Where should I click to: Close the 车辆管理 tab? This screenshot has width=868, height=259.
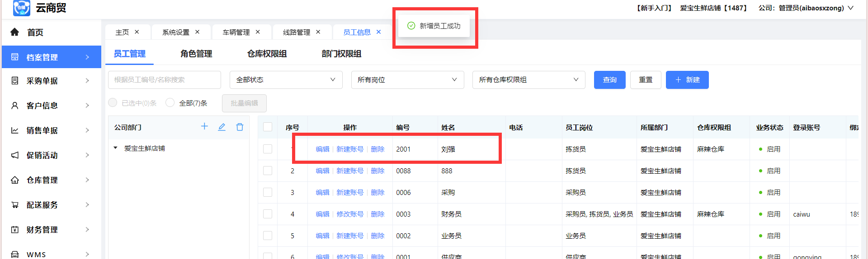tap(258, 32)
